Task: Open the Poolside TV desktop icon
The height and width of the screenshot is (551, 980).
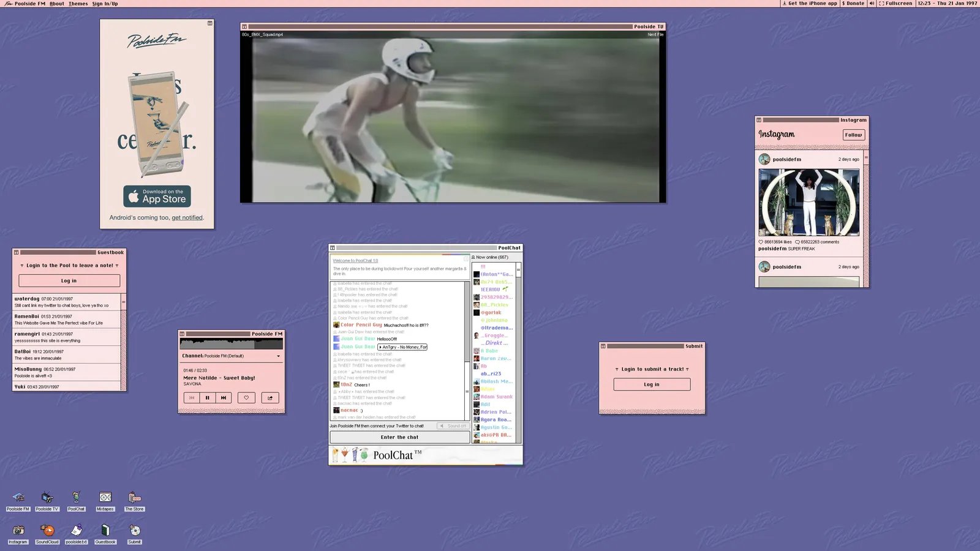Action: tap(47, 501)
